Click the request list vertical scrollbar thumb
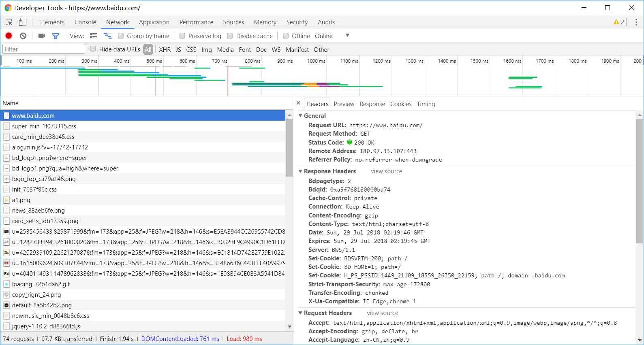Viewport: 644px width, 345px height. pyautogui.click(x=289, y=148)
